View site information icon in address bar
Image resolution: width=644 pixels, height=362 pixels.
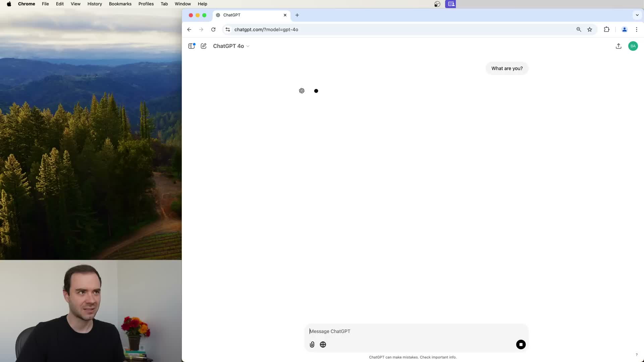tap(228, 29)
